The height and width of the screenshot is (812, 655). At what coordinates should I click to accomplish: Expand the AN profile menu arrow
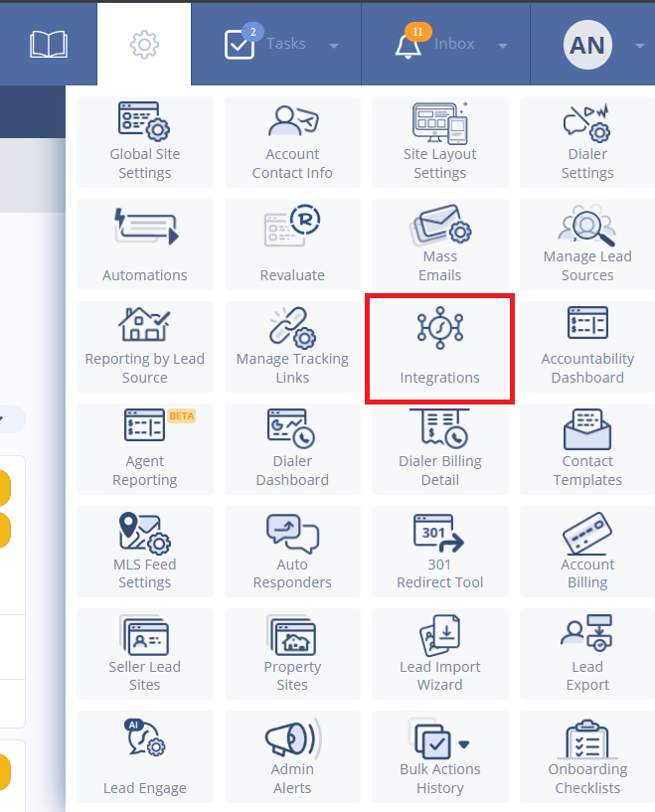640,46
